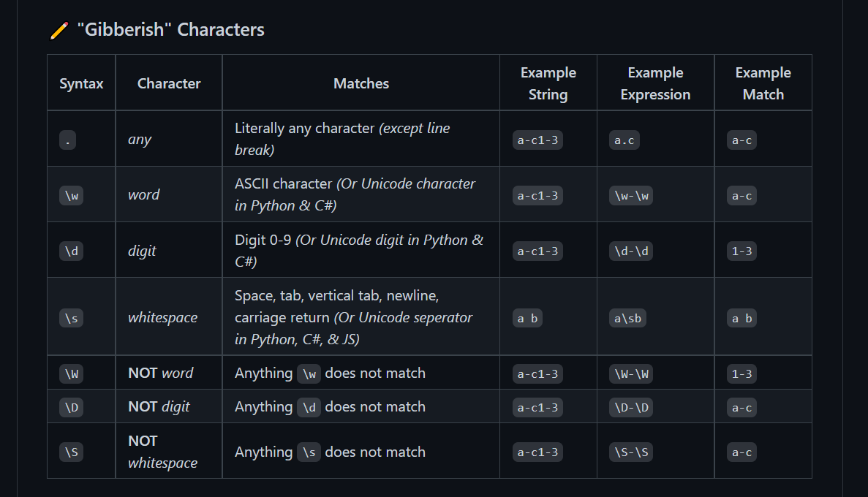
Task: Click the a\sb example expression
Action: click(x=627, y=318)
